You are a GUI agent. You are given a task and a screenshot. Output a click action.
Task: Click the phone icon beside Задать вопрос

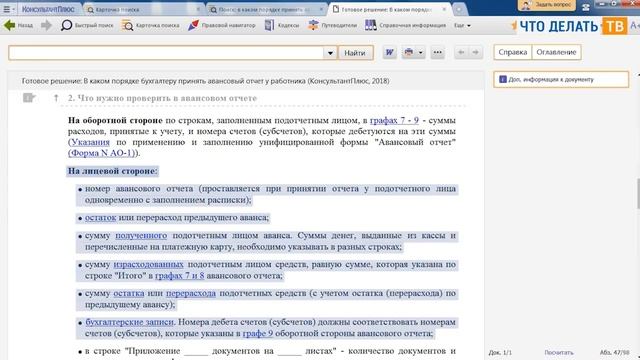point(586,6)
